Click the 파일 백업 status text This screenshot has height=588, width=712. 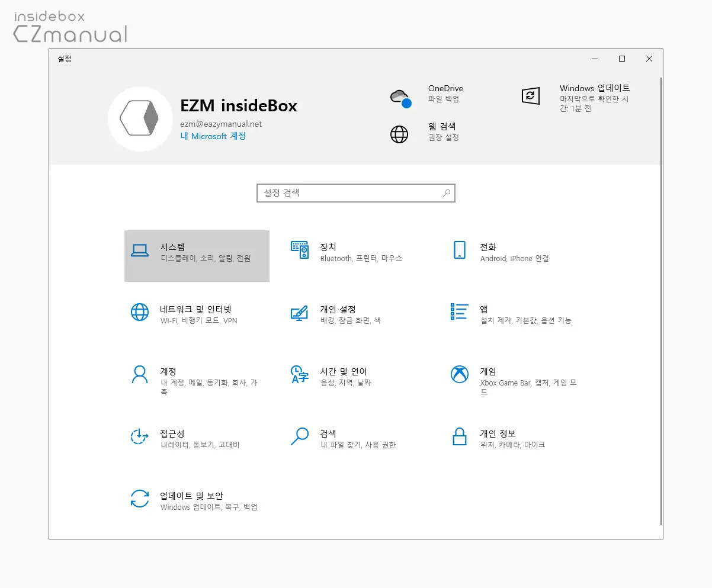point(444,99)
